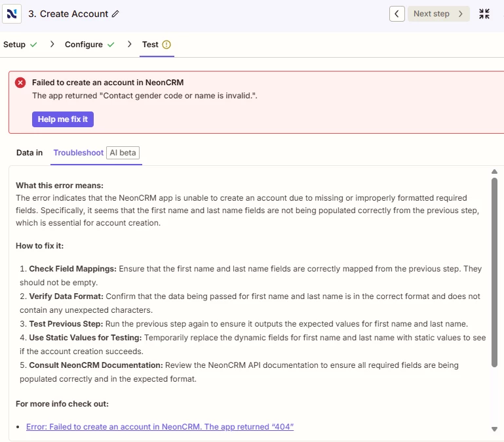Viewport: 504px width, 442px height.
Task: Click the Next step button
Action: click(x=438, y=14)
